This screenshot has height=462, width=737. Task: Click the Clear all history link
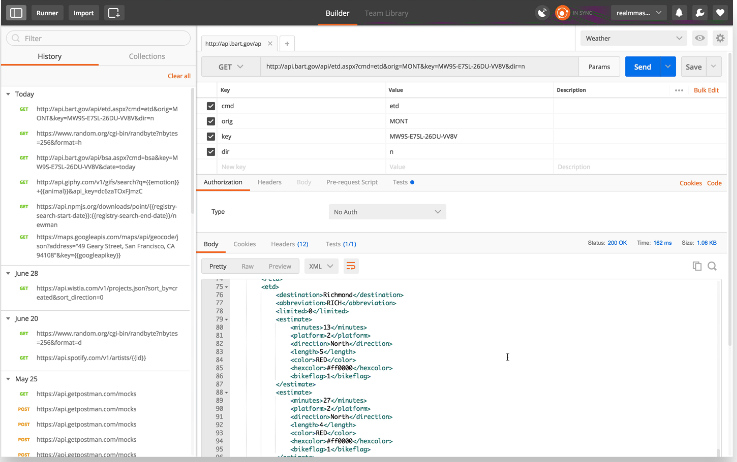click(178, 76)
